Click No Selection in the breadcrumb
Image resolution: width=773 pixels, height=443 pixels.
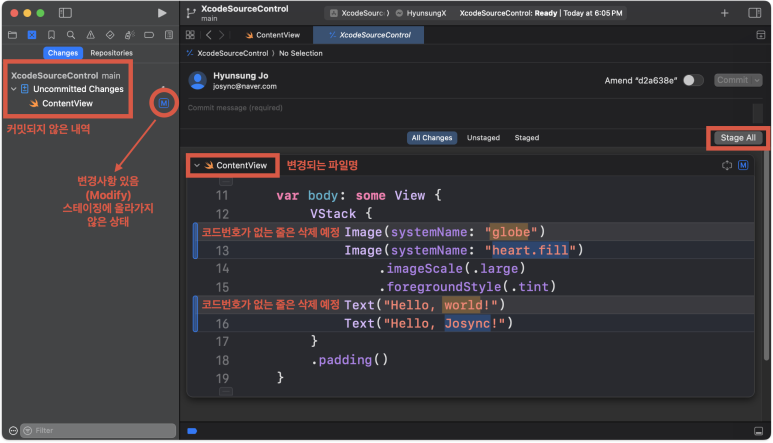coord(301,53)
